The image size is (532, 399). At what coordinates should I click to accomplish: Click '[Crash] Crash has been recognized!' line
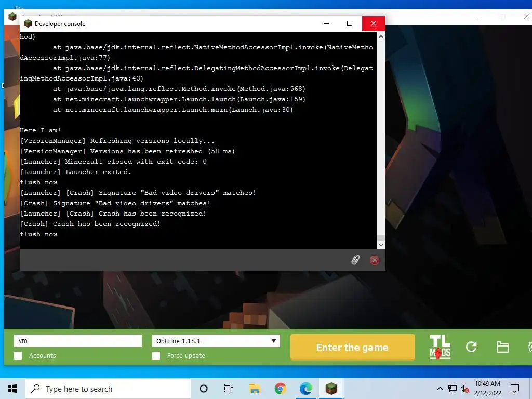[x=90, y=224]
